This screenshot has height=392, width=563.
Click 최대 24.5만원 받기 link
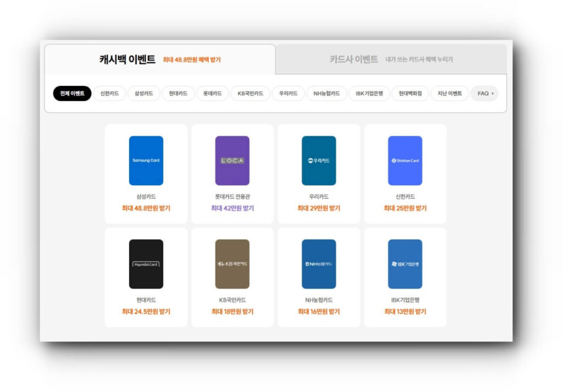pyautogui.click(x=146, y=312)
